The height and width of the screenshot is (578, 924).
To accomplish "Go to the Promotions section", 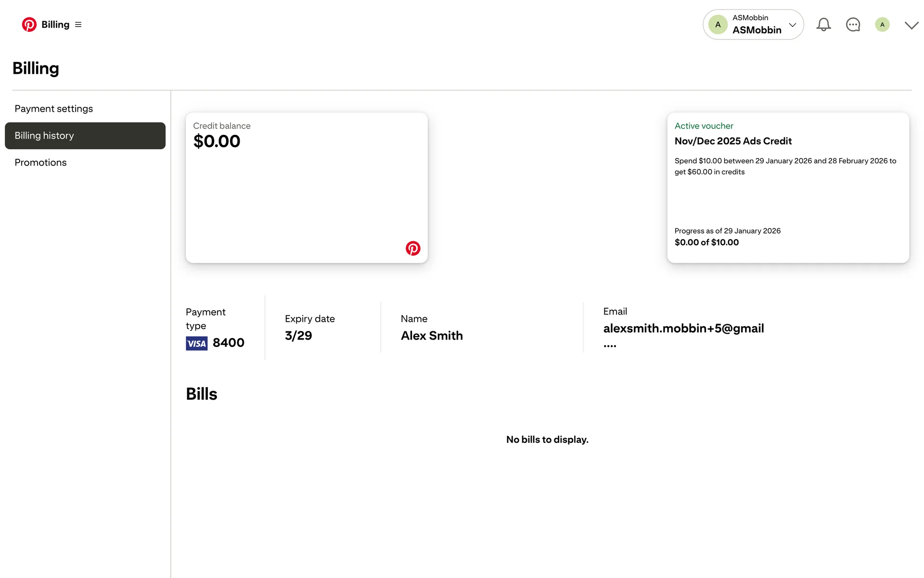I will [41, 163].
